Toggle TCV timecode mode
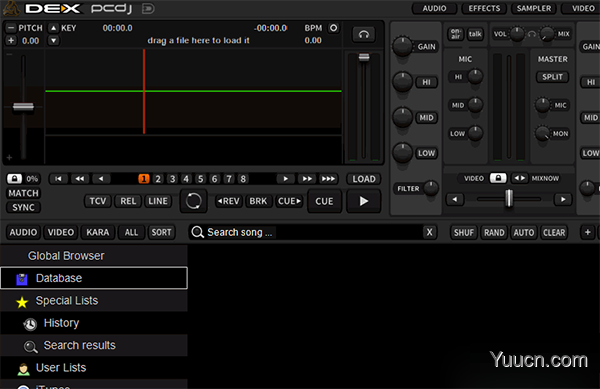Screen dimensions: 600x389 pyautogui.click(x=98, y=201)
